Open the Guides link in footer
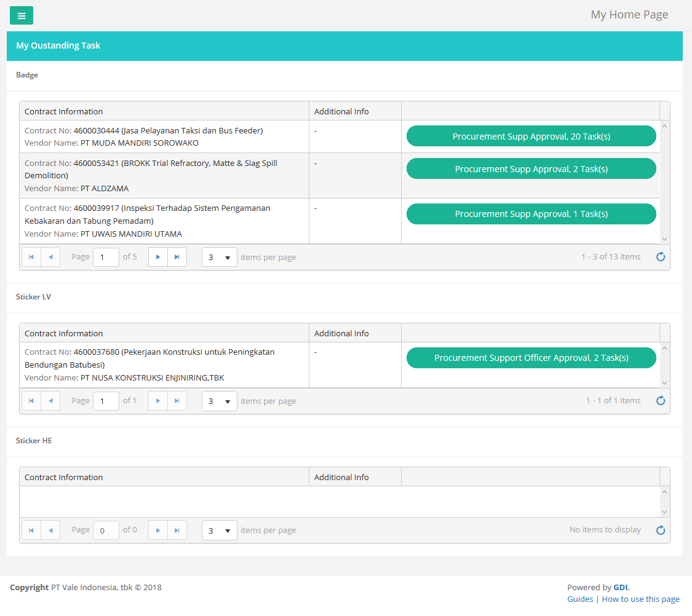Screen dimensions: 692x616 point(580,599)
